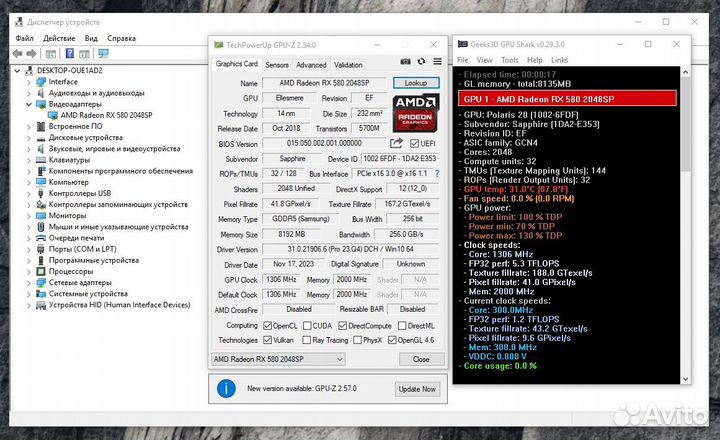720x440 pixels.
Task: Toggle the Vulkan checkbox
Action: coord(268,340)
